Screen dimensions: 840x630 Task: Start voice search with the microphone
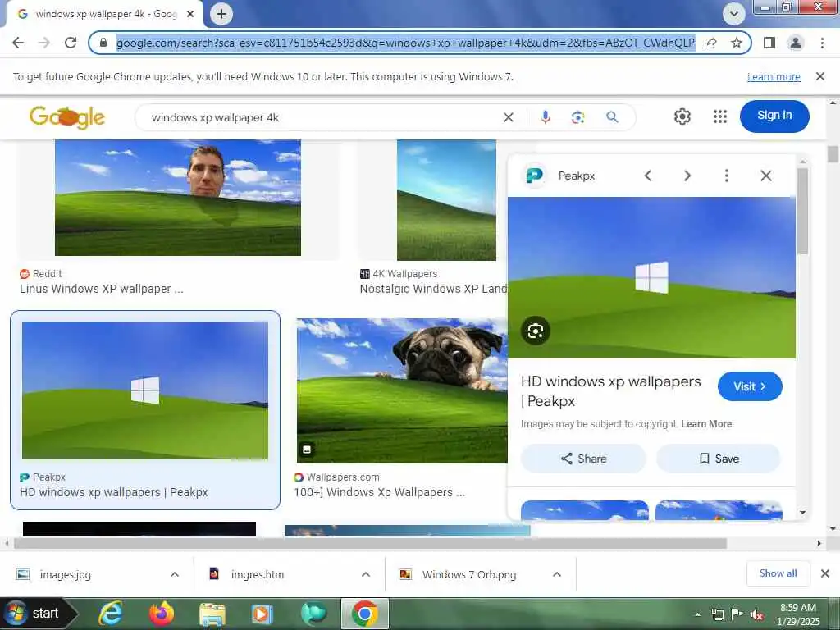point(546,117)
